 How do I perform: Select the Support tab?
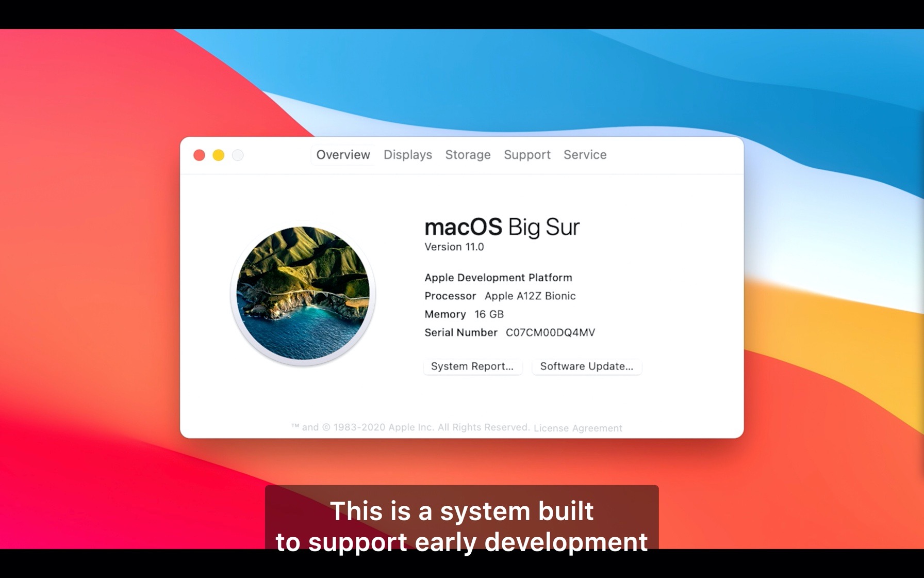pos(526,155)
